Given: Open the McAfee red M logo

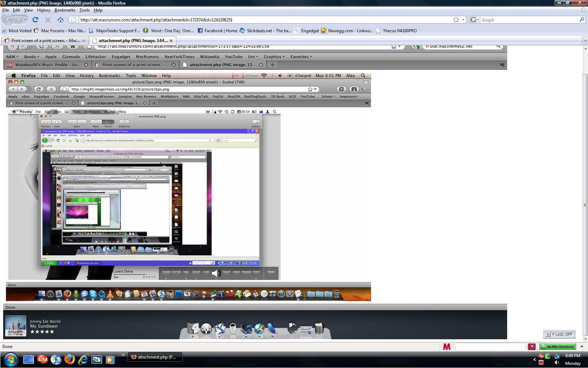Looking at the screenshot, I should point(447,347).
